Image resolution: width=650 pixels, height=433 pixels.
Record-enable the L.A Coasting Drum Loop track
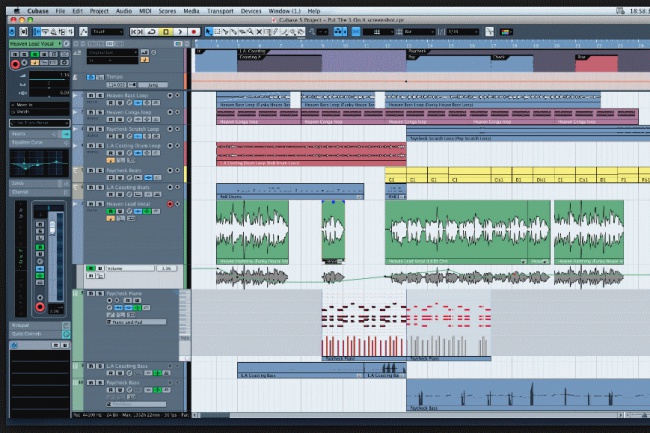[170, 146]
